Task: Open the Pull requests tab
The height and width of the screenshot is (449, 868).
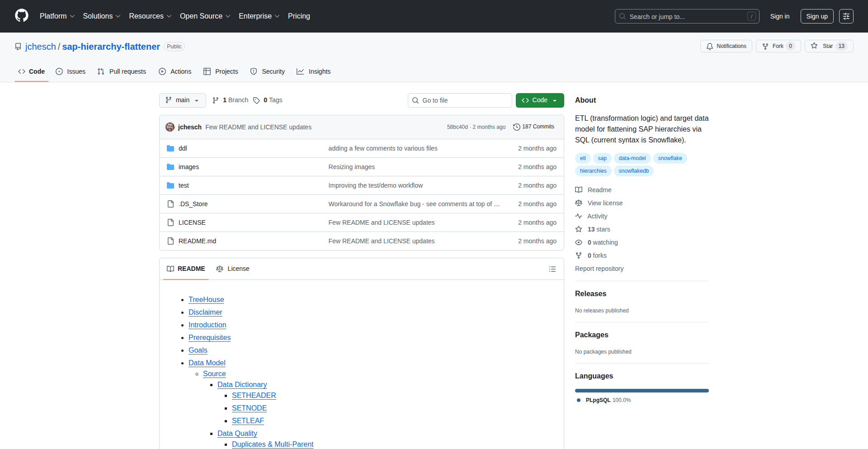Action: 122,71
